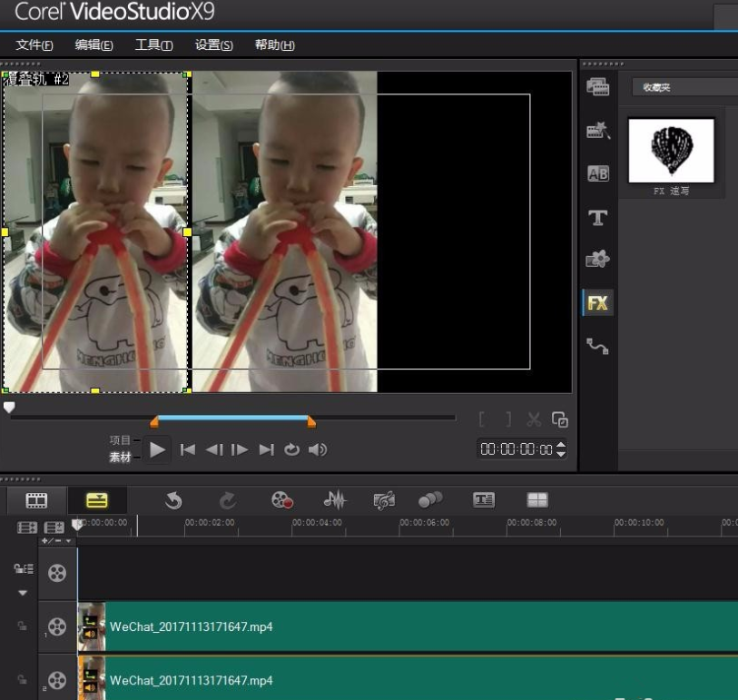The image size is (738, 700).
Task: Open the Media library panel
Action: (597, 87)
